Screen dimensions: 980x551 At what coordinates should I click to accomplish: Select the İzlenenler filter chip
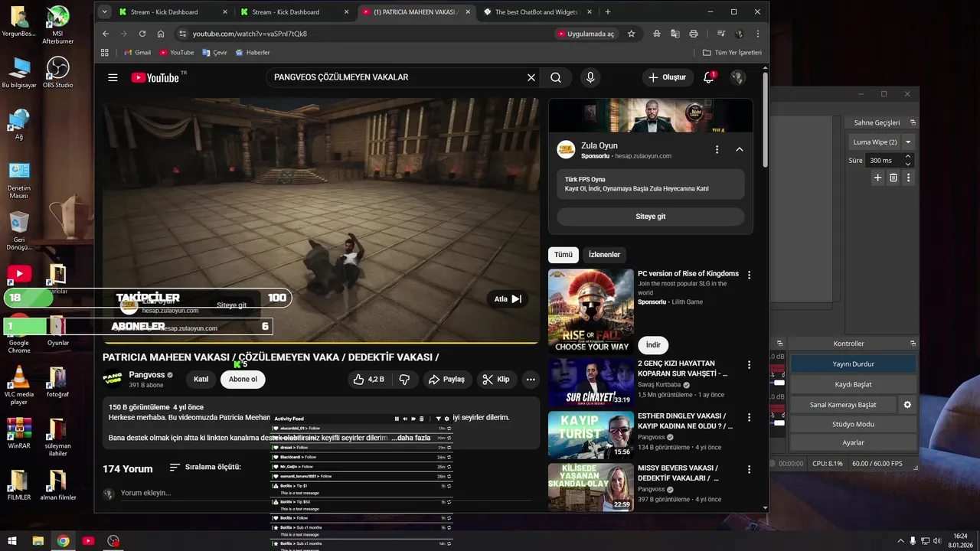click(x=604, y=255)
